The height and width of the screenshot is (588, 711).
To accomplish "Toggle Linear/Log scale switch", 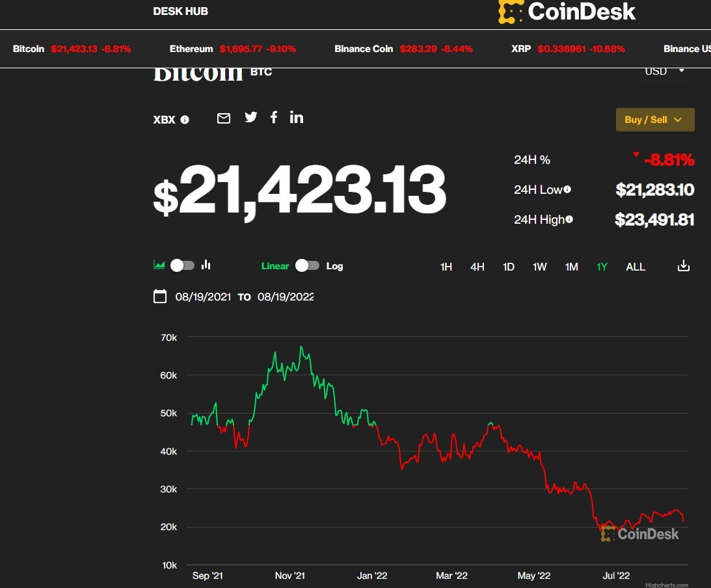I will pyautogui.click(x=308, y=265).
